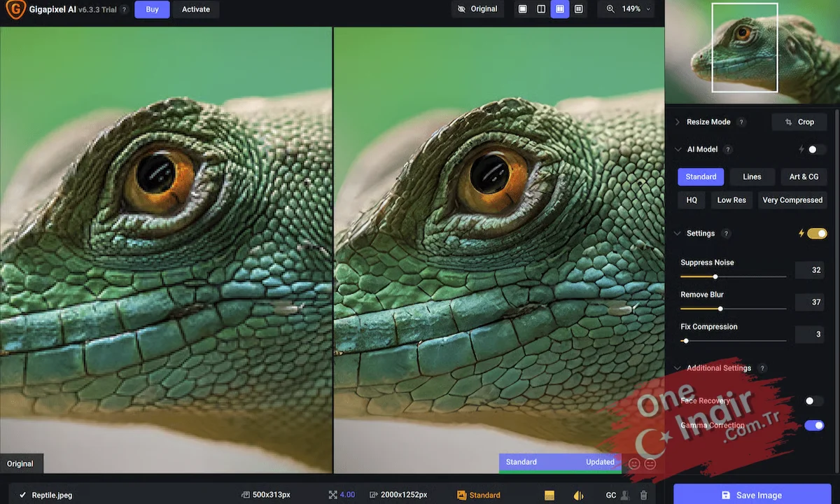Select the Lines AI model

[752, 177]
